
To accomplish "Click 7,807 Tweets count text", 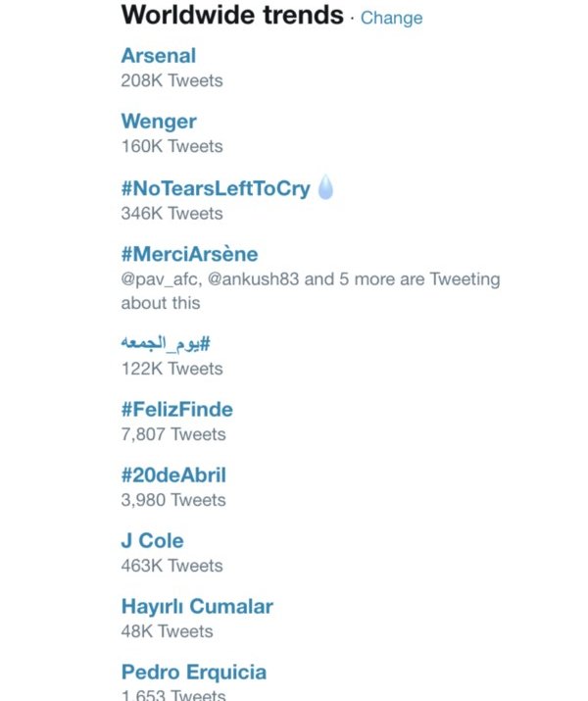I will (173, 434).
